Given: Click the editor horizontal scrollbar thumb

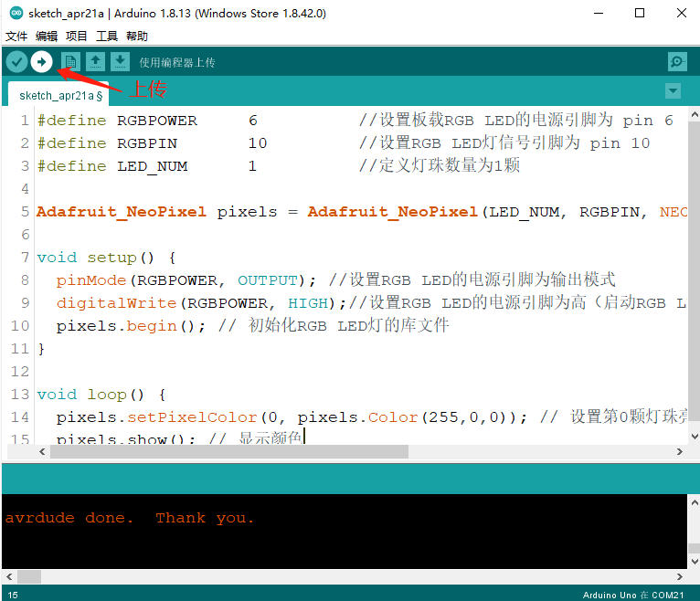Looking at the screenshot, I should coord(229,451).
